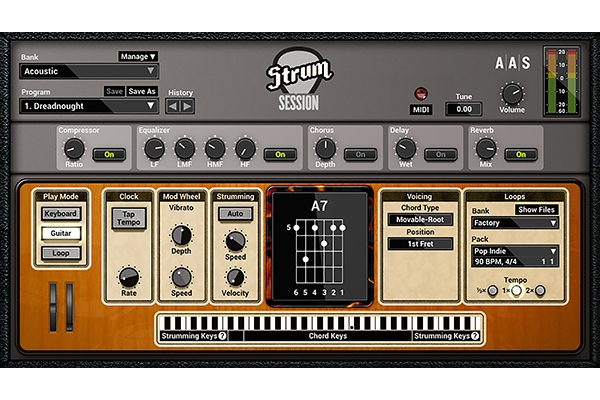Select the 2× tempo radio button
This screenshot has height=400, width=600.
pyautogui.click(x=540, y=290)
